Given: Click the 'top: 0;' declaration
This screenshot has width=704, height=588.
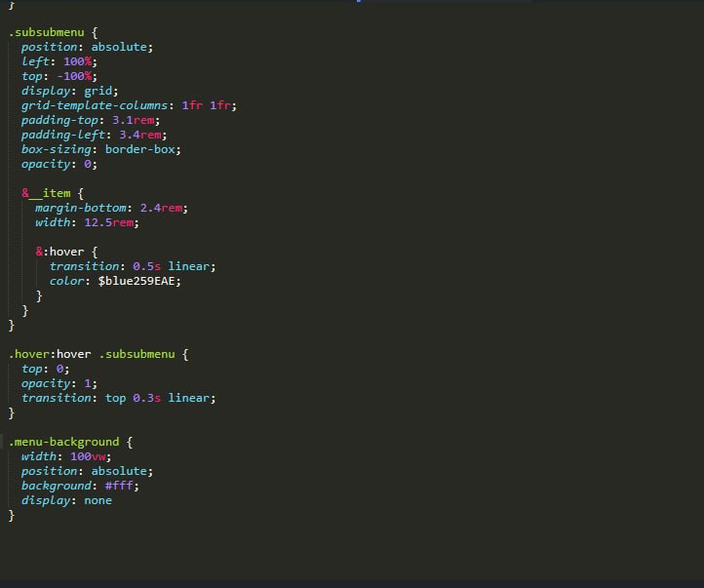Looking at the screenshot, I should click(46, 369).
